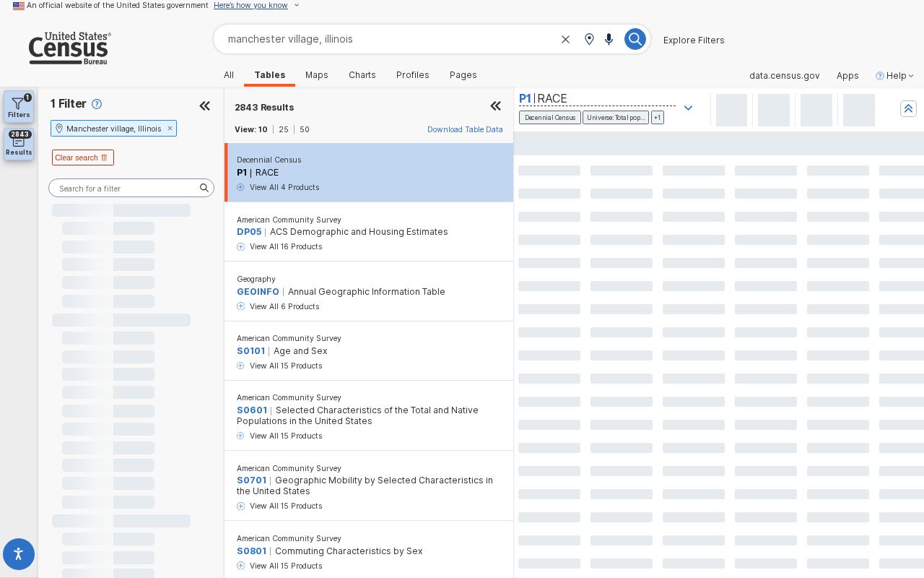Switch to the Maps tab
Image resolution: width=924 pixels, height=578 pixels.
click(317, 75)
